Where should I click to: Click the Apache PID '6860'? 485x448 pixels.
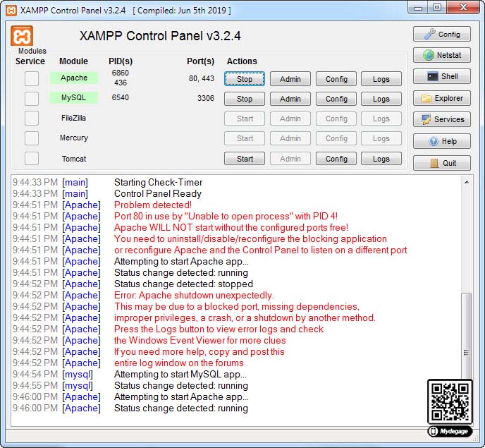121,73
